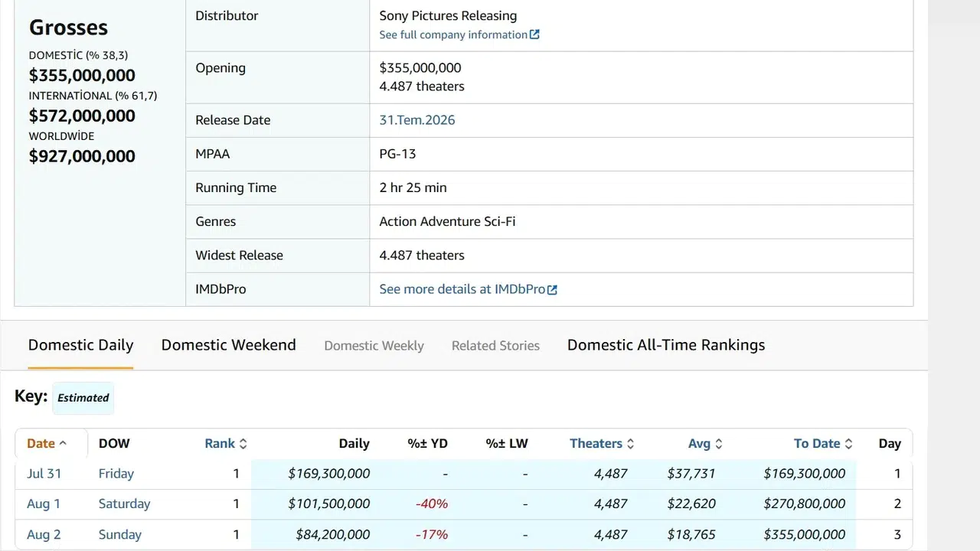Open Domestic All-Time Rankings tab
This screenshot has height=551, width=980.
(x=666, y=345)
